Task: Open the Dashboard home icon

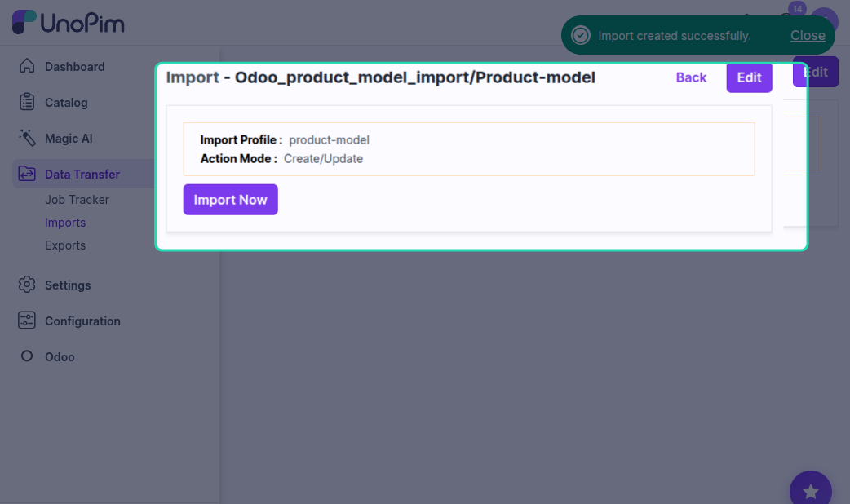Action: tap(27, 66)
